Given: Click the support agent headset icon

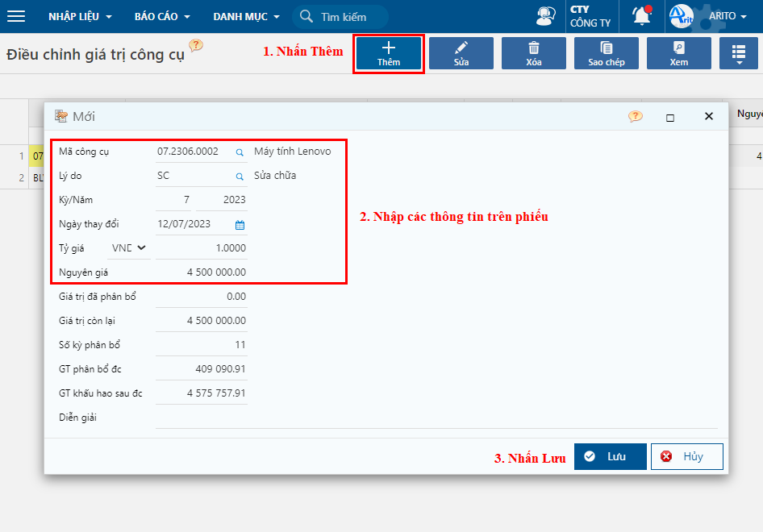Looking at the screenshot, I should [546, 16].
